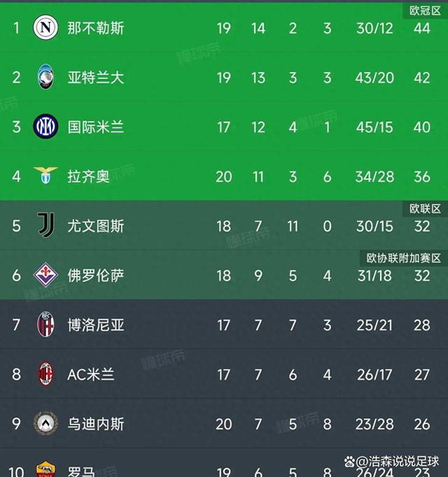
Task: Click the 欧协联附加赛区 zone label
Action: [404, 258]
